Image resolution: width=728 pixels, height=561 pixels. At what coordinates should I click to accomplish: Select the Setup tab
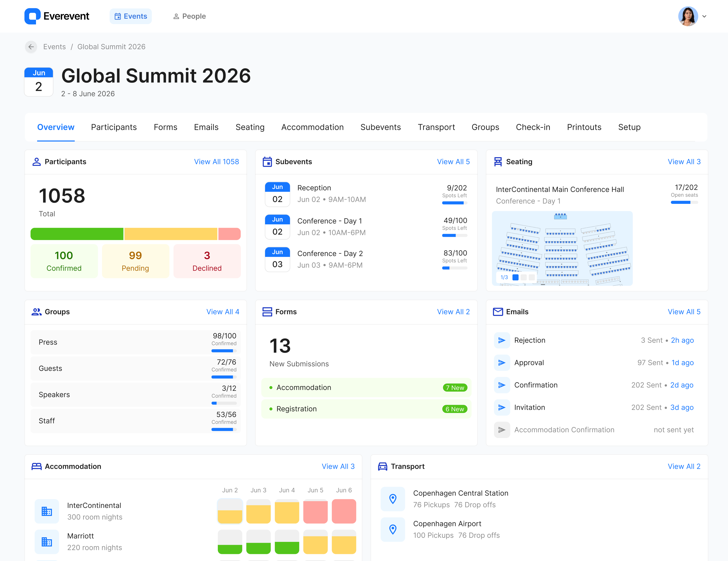coord(629,127)
